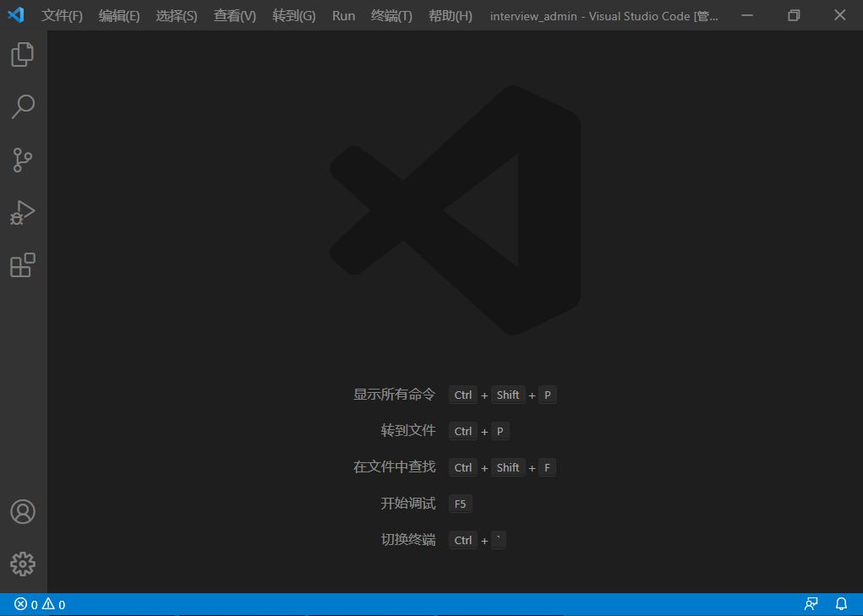Viewport: 863px width, 616px height.
Task: Open the Explorer view in activity bar
Action: [x=23, y=54]
